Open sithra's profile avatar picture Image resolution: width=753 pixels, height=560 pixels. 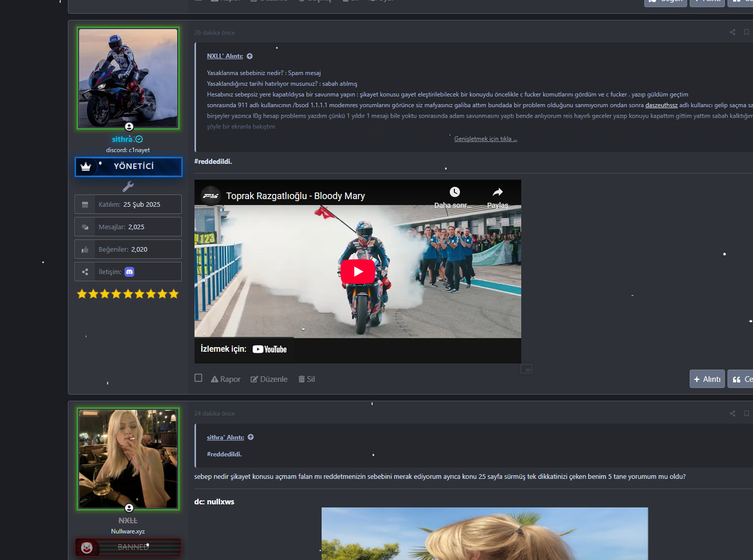pyautogui.click(x=128, y=78)
